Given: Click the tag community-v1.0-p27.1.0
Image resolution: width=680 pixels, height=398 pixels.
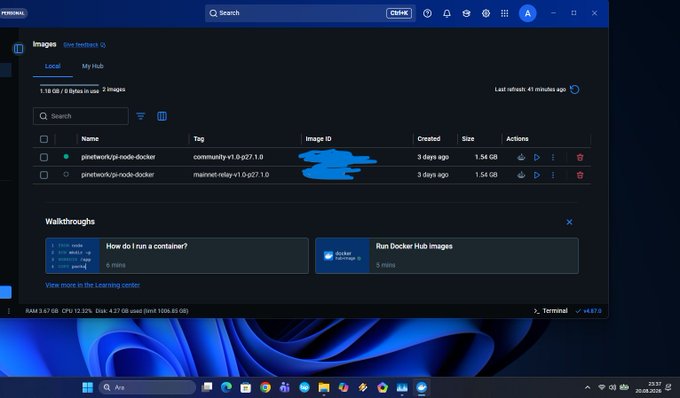Looking at the screenshot, I should pos(228,157).
